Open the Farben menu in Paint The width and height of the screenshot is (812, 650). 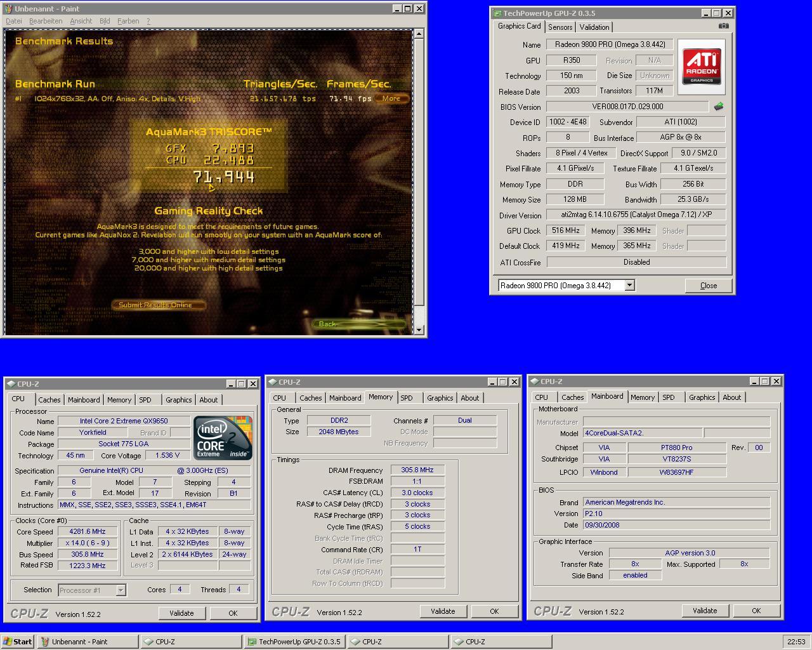pos(128,21)
